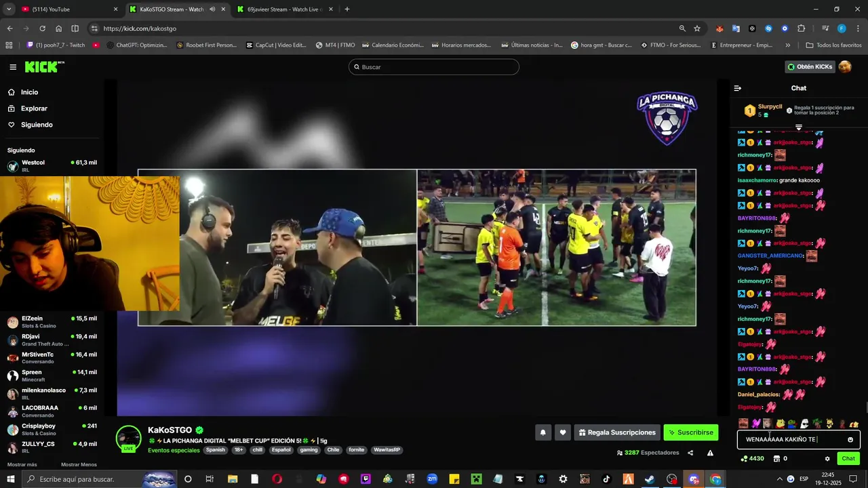This screenshot has height=488, width=868.
Task: Send message with green Chat button
Action: (x=848, y=459)
